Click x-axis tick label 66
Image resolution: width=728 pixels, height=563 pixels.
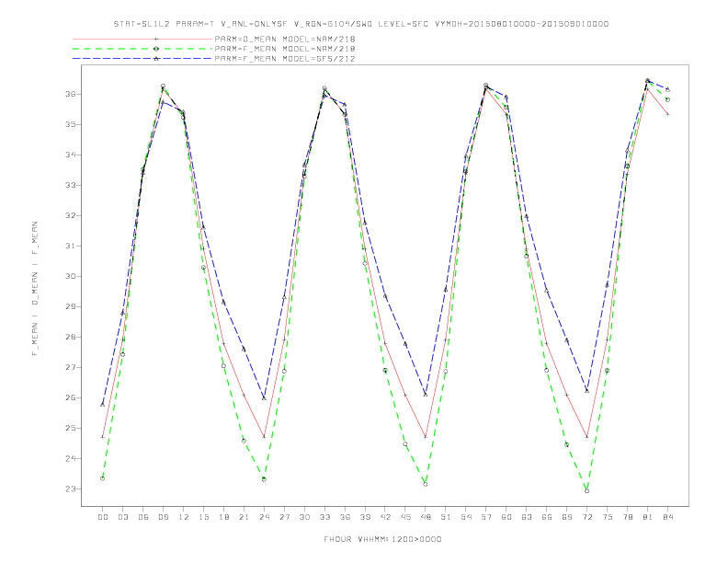point(547,517)
